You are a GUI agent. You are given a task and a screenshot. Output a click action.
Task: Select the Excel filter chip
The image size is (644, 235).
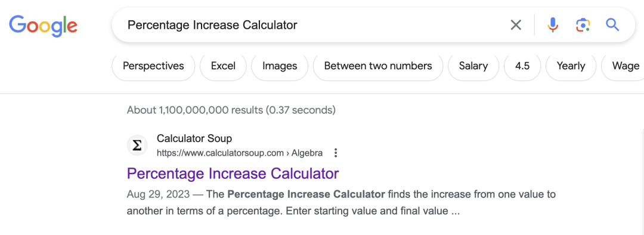pyautogui.click(x=223, y=66)
